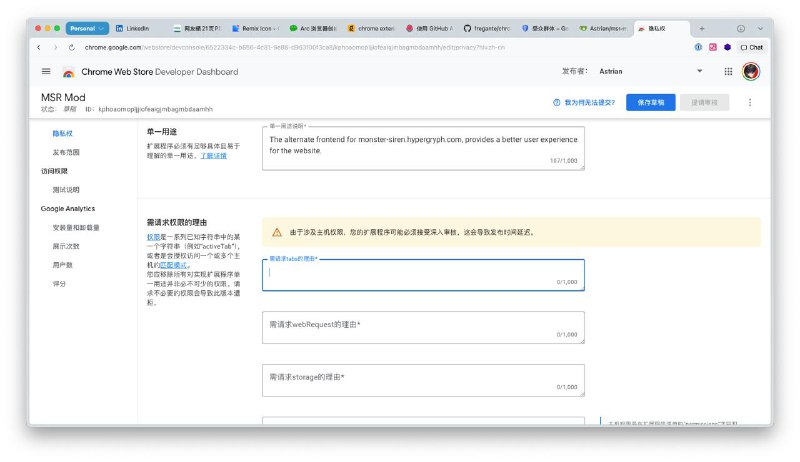Click the purple hexagon extension icon in the toolbar
Viewport: 800px width, 462px height.
coord(727,47)
